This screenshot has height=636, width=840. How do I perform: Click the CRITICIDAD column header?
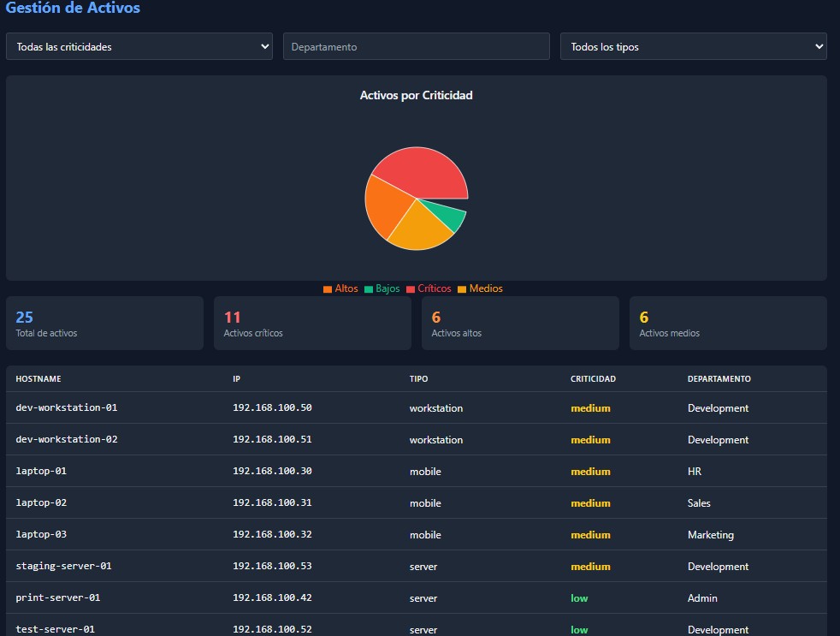click(593, 379)
